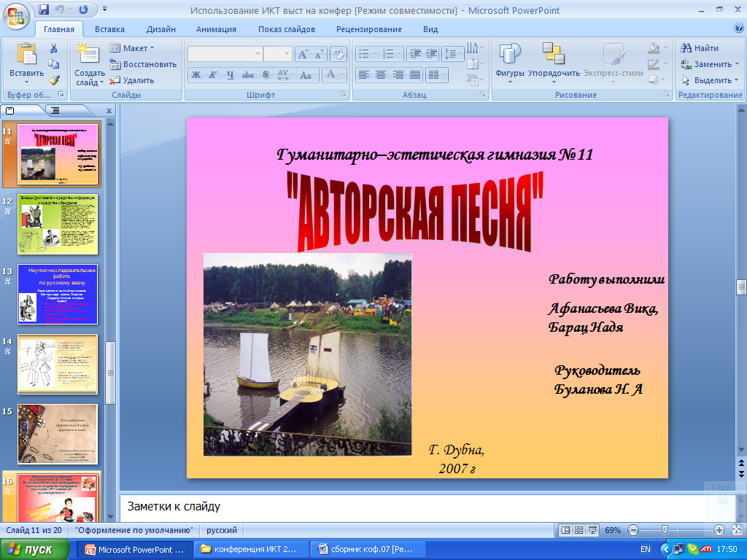Click the zoom slider handle
Viewport: 747px width, 560px height.
[664, 530]
